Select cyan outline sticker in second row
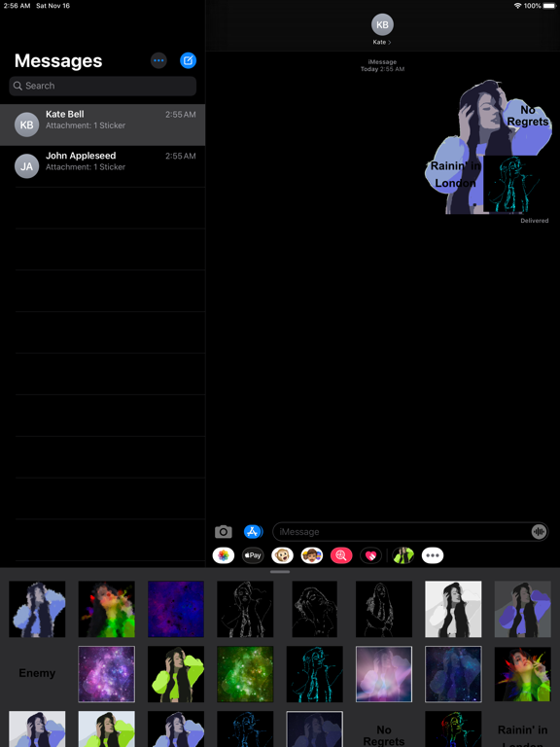The height and width of the screenshot is (747, 560). (x=315, y=674)
